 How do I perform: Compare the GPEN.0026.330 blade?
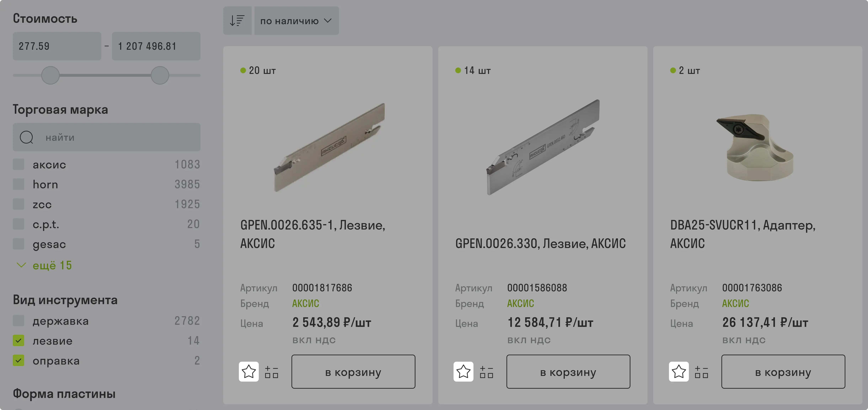(x=487, y=372)
